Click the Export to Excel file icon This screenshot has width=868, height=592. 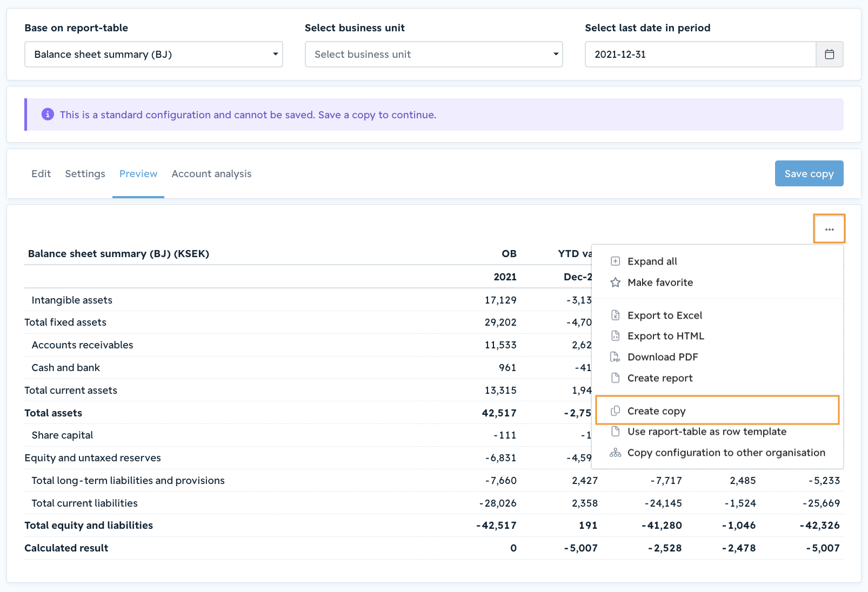[615, 315]
